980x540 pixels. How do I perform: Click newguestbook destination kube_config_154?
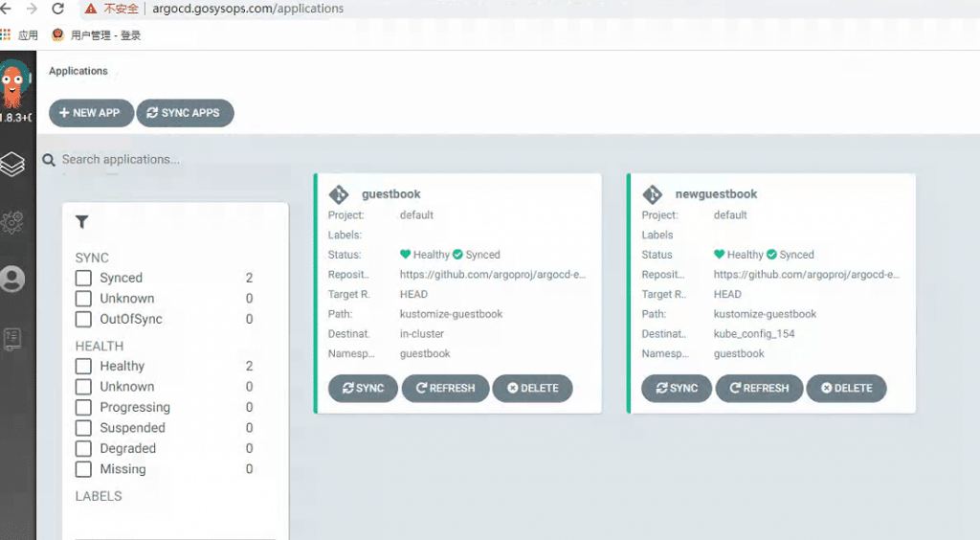coord(754,334)
